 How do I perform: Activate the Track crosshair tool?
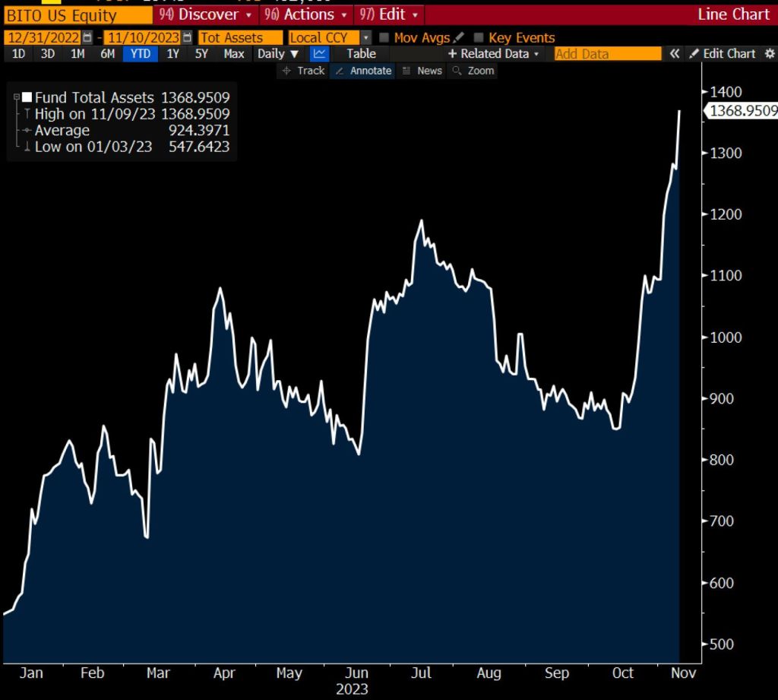point(303,71)
